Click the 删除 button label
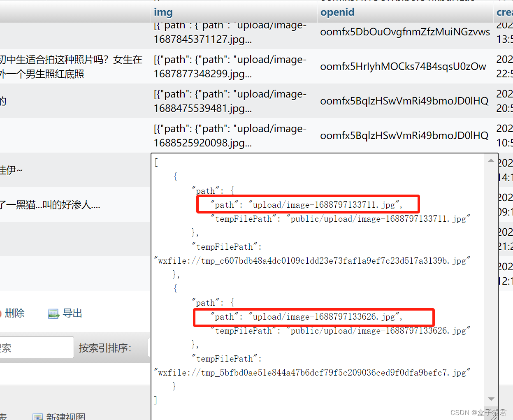 click(15, 313)
